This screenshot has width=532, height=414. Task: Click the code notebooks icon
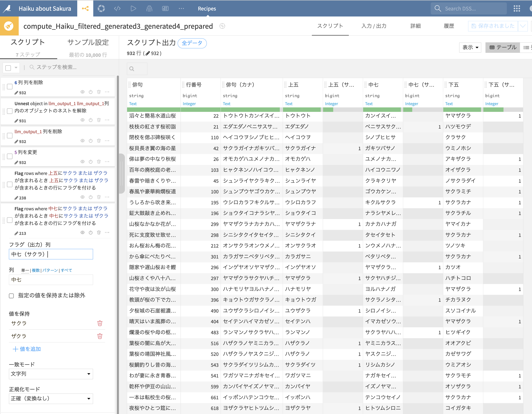(x=117, y=8)
